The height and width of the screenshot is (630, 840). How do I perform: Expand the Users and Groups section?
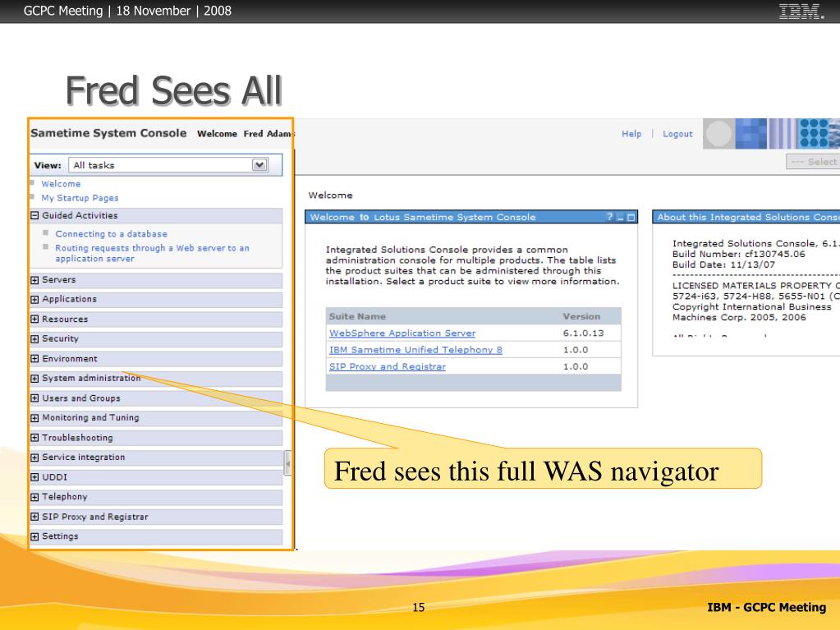(x=34, y=398)
